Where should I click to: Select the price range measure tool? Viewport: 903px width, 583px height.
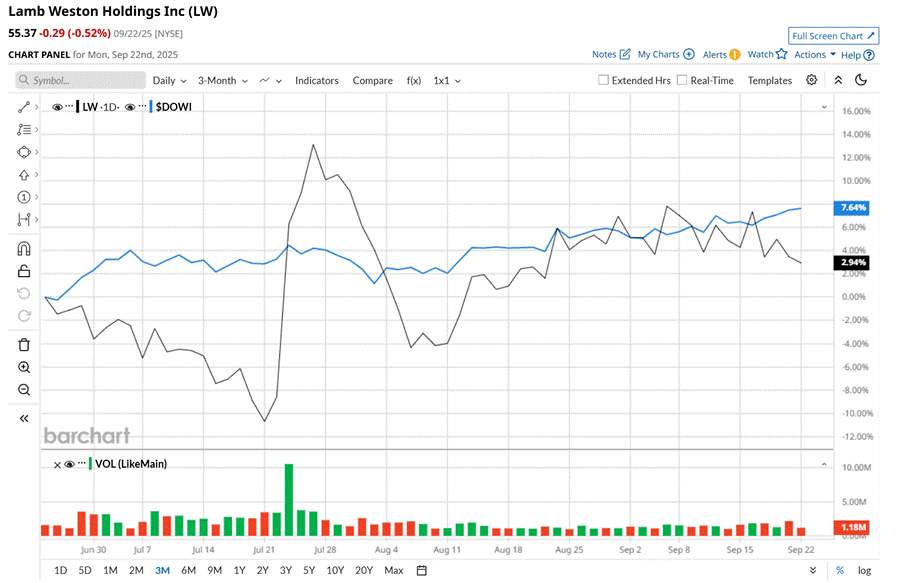coord(24,219)
